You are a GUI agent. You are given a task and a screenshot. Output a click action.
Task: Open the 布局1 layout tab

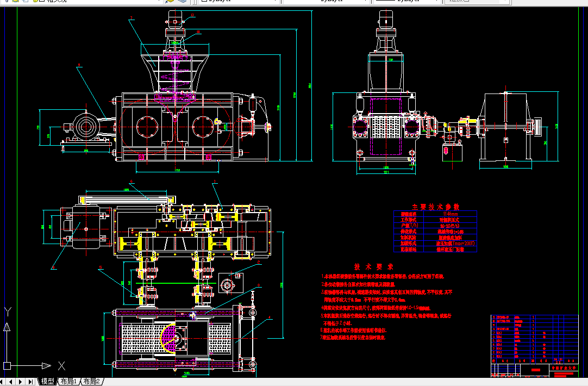68,382
